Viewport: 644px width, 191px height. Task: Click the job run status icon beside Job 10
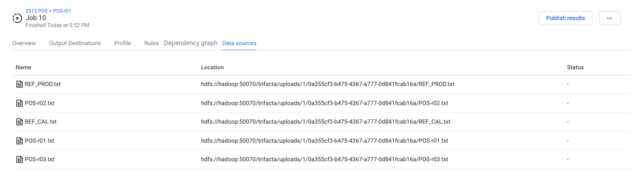[x=17, y=18]
